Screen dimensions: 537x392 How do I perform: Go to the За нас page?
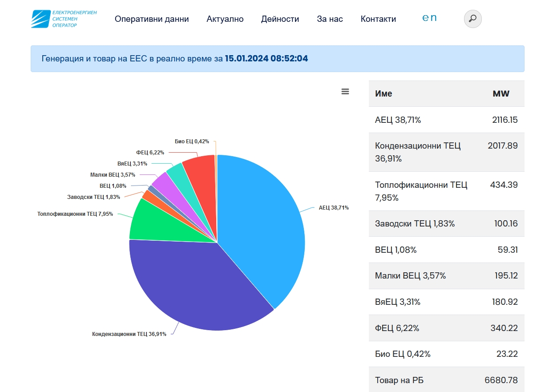pos(330,19)
